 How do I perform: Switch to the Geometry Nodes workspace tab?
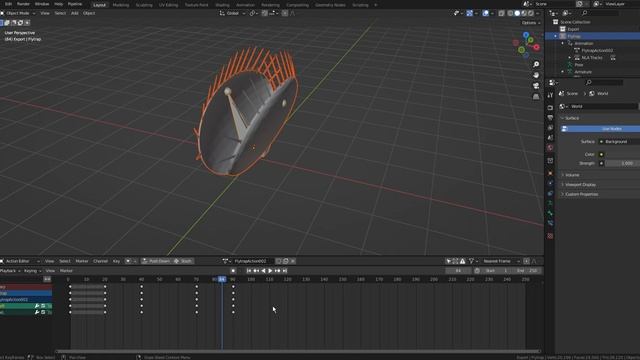330,5
